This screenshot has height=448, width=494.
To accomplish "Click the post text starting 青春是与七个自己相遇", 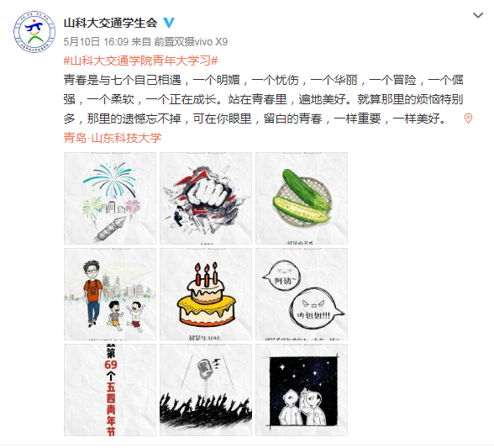I will (x=264, y=99).
